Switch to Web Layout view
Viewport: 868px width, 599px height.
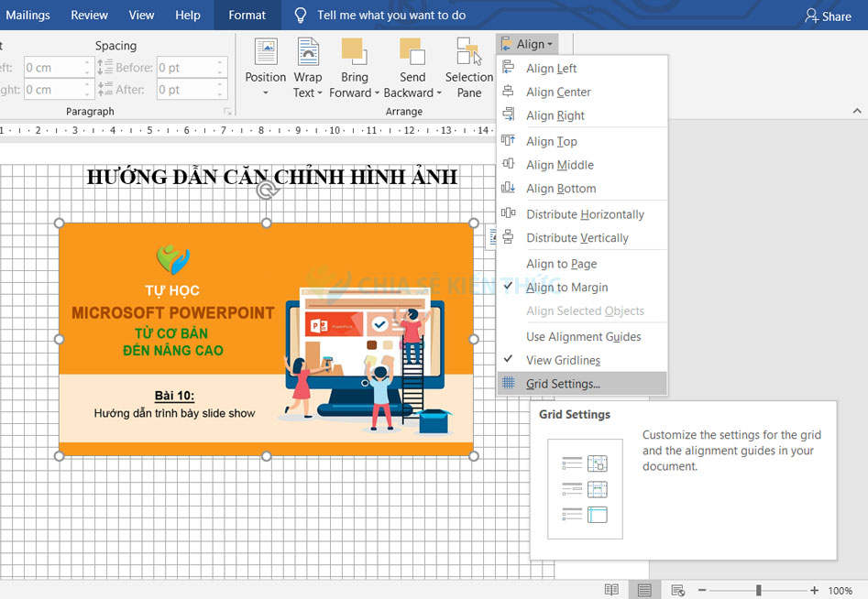677,590
